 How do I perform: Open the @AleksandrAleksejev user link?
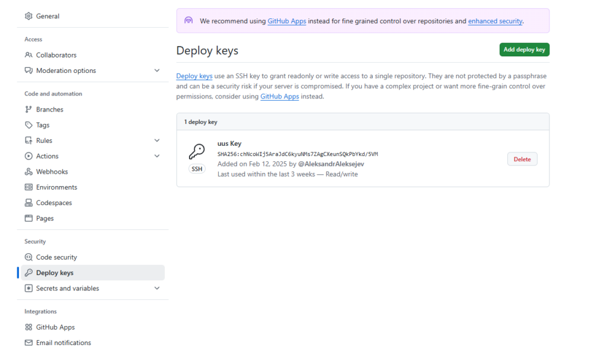tap(331, 164)
